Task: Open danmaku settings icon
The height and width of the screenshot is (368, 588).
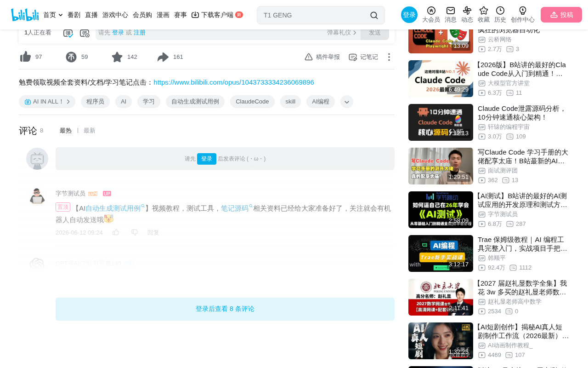Action: (85, 33)
